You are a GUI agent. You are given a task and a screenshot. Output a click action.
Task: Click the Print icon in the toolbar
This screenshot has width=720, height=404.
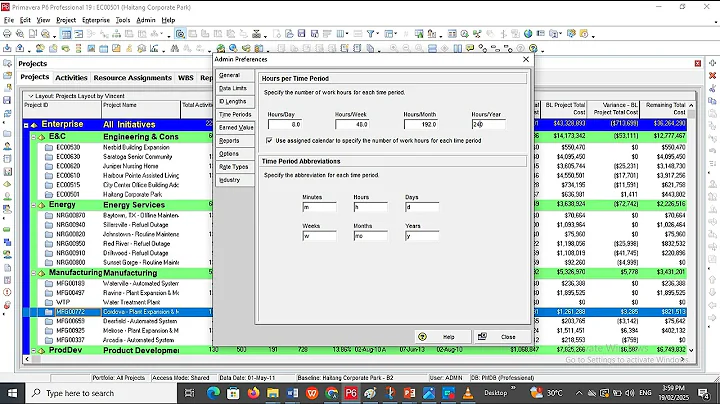7,34
